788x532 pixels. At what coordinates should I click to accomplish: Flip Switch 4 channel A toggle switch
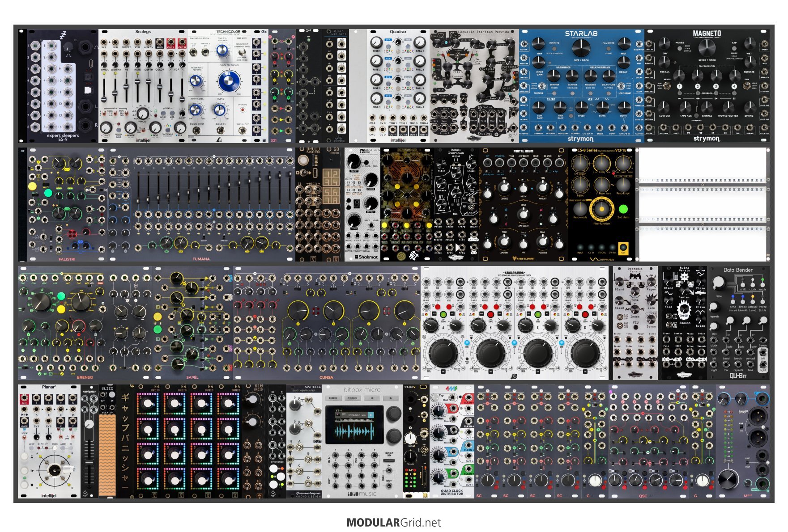pos(299,447)
